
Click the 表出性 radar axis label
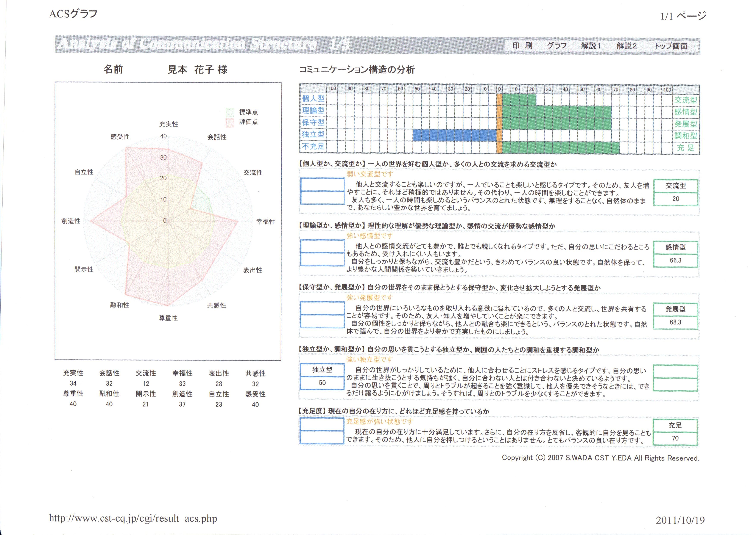(253, 270)
